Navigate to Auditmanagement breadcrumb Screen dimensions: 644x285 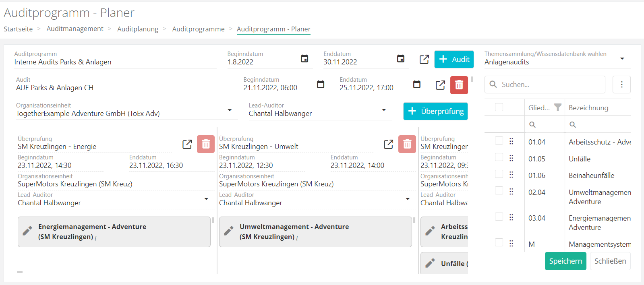pyautogui.click(x=75, y=29)
